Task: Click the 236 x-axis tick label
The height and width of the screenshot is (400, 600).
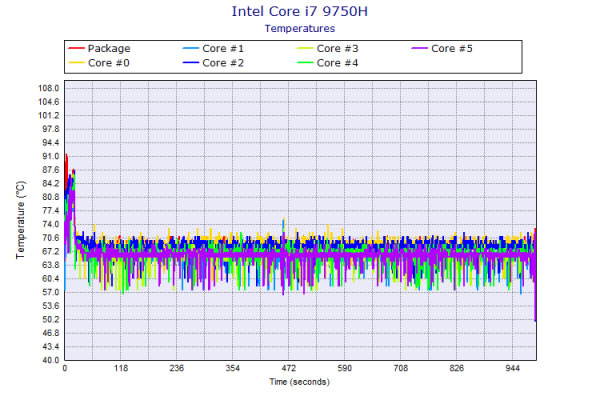Action: [x=176, y=368]
